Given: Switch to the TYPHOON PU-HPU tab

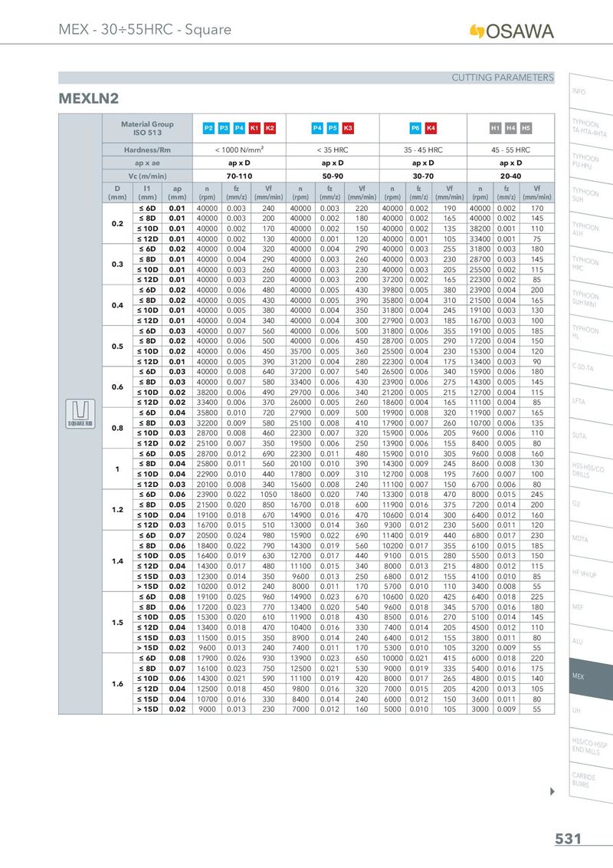Looking at the screenshot, I should 590,162.
